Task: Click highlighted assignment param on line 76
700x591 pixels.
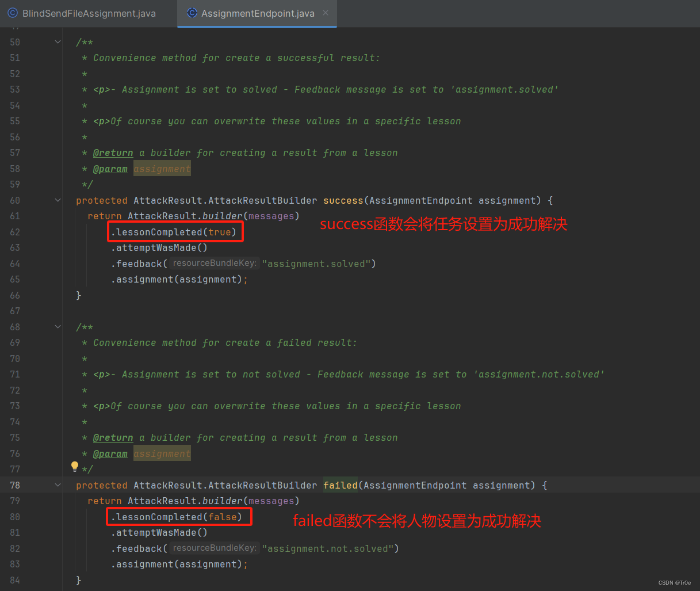Action: [162, 453]
